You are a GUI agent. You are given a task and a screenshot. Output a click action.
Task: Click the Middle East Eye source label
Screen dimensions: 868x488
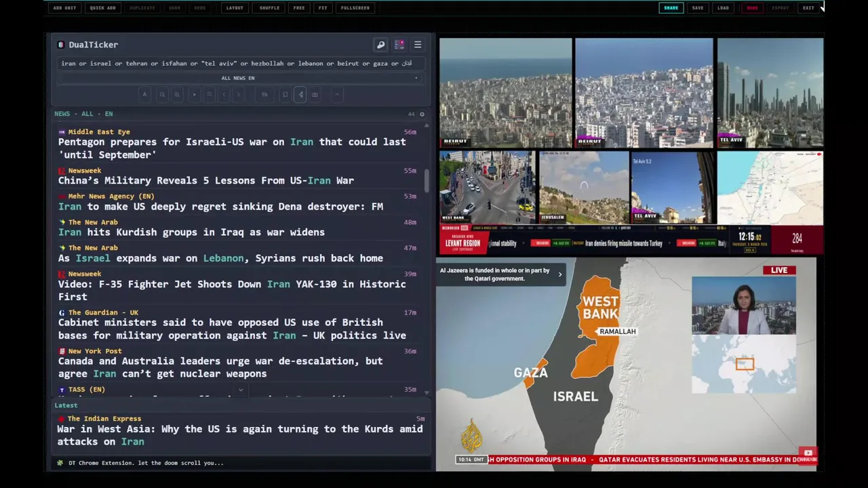pyautogui.click(x=99, y=132)
